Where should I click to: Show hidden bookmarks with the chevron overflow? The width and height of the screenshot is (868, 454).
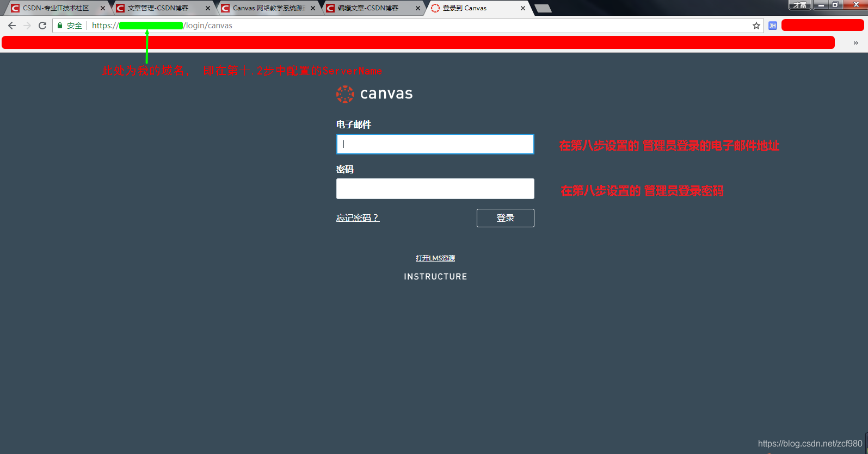[855, 43]
